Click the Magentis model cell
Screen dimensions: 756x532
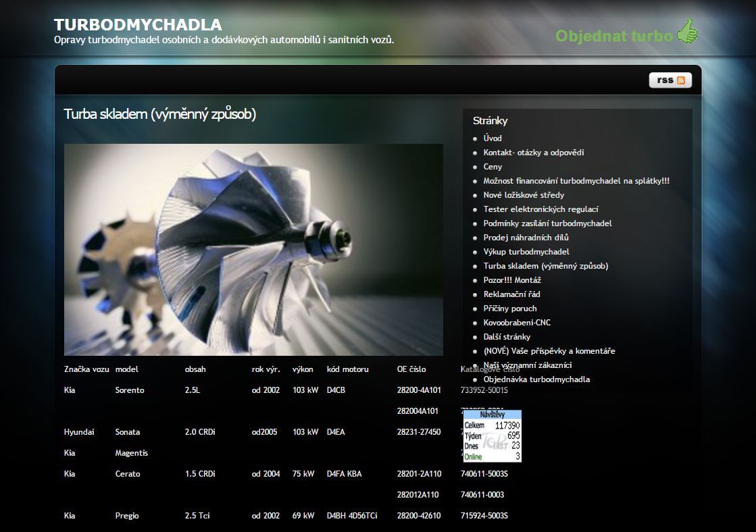tap(132, 453)
